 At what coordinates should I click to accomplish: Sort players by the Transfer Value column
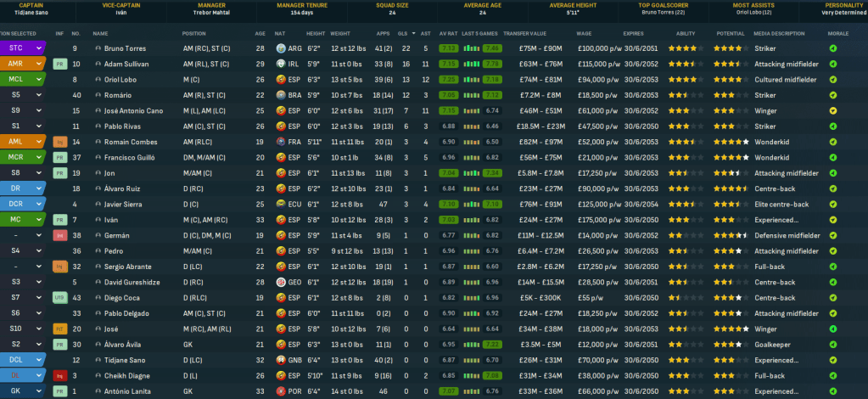[525, 34]
